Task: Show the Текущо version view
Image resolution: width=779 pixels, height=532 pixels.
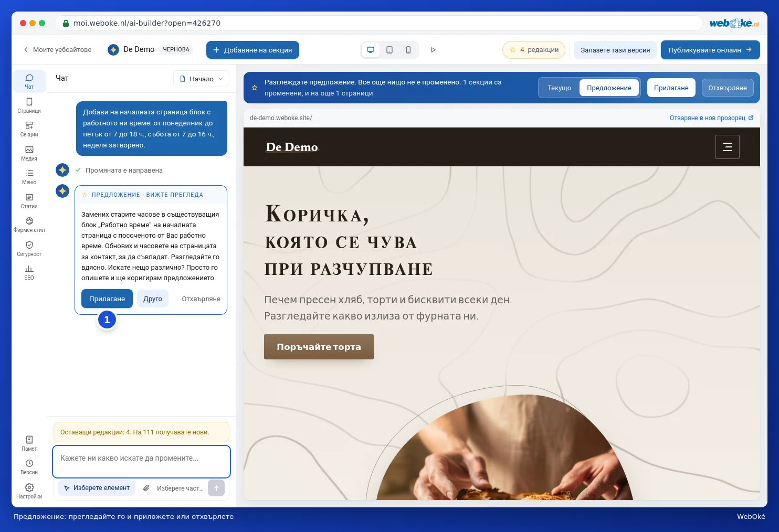Action: [559, 88]
